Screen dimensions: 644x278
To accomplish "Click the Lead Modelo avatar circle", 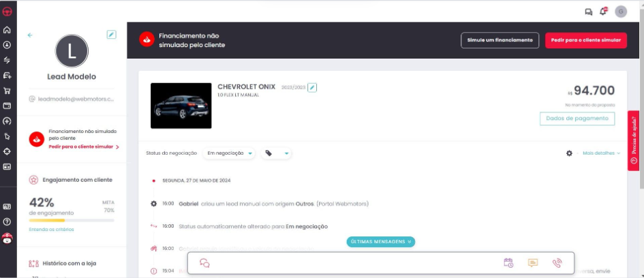I will pyautogui.click(x=72, y=51).
